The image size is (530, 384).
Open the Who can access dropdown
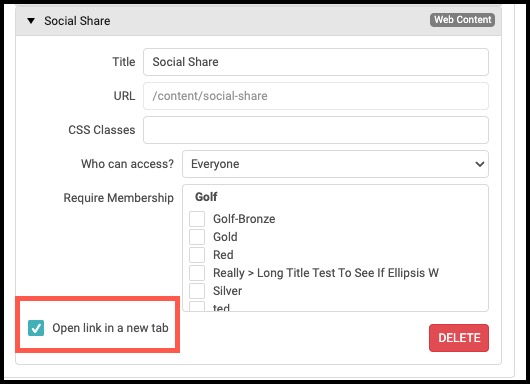pyautogui.click(x=335, y=164)
